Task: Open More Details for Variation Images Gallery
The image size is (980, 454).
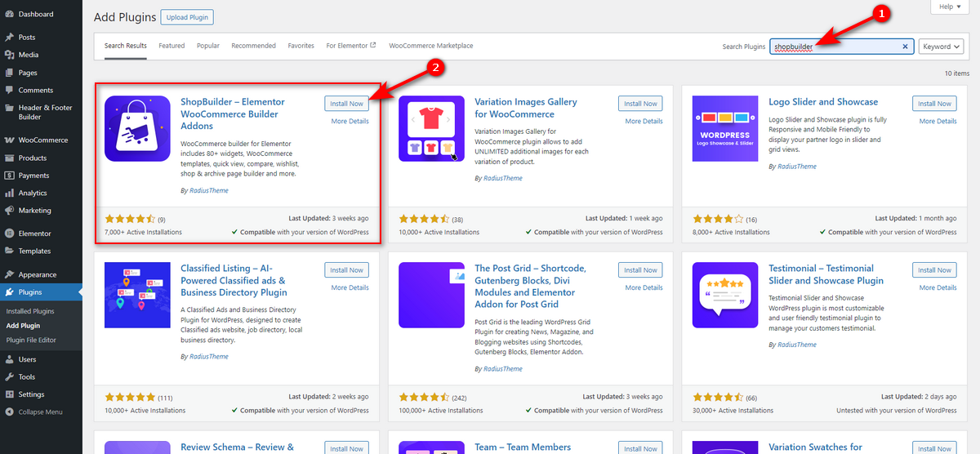Action: (x=644, y=121)
